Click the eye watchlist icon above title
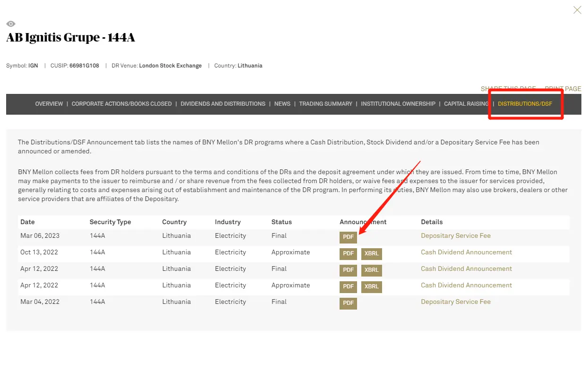 (11, 24)
